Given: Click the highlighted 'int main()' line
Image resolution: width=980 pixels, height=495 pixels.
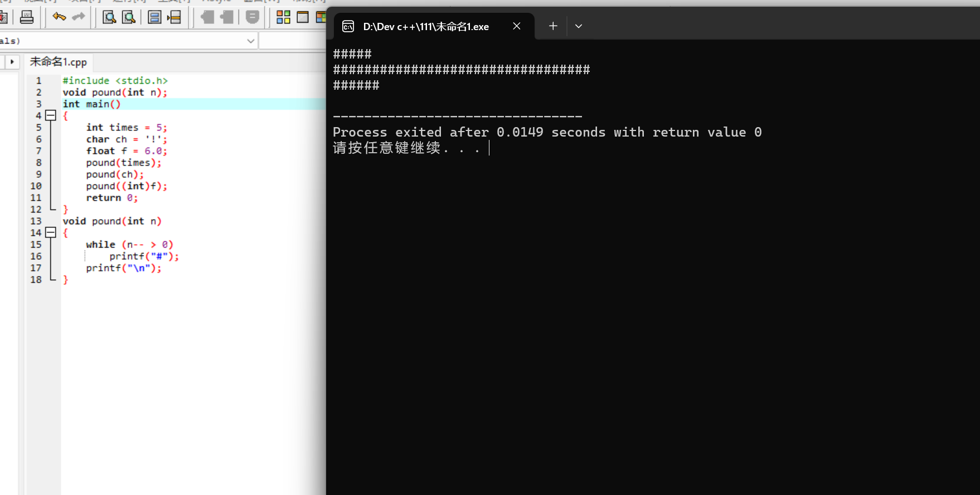Looking at the screenshot, I should click(x=91, y=104).
